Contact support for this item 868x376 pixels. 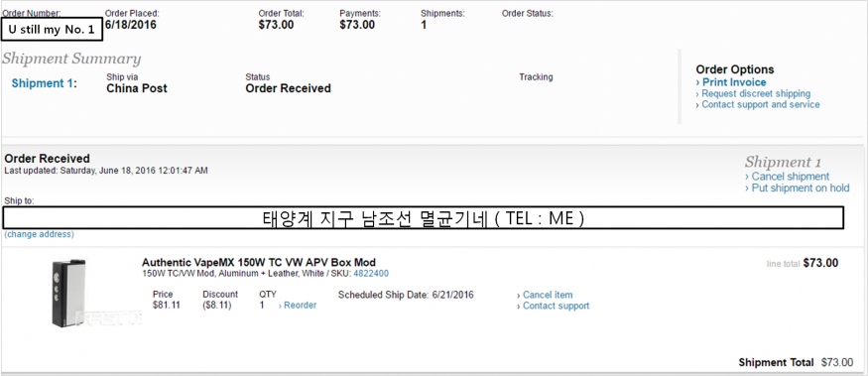[553, 306]
